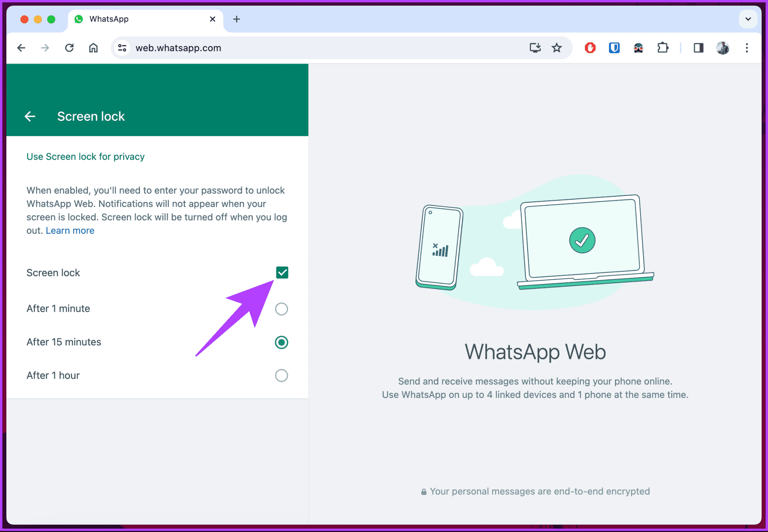The width and height of the screenshot is (768, 532).
Task: View site information icon in address bar
Action: 122,48
